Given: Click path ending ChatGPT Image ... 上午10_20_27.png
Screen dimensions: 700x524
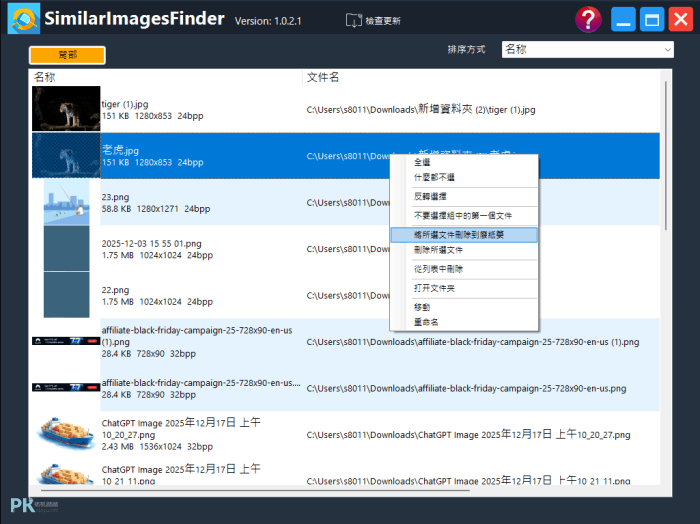Looking at the screenshot, I should click(x=468, y=435).
